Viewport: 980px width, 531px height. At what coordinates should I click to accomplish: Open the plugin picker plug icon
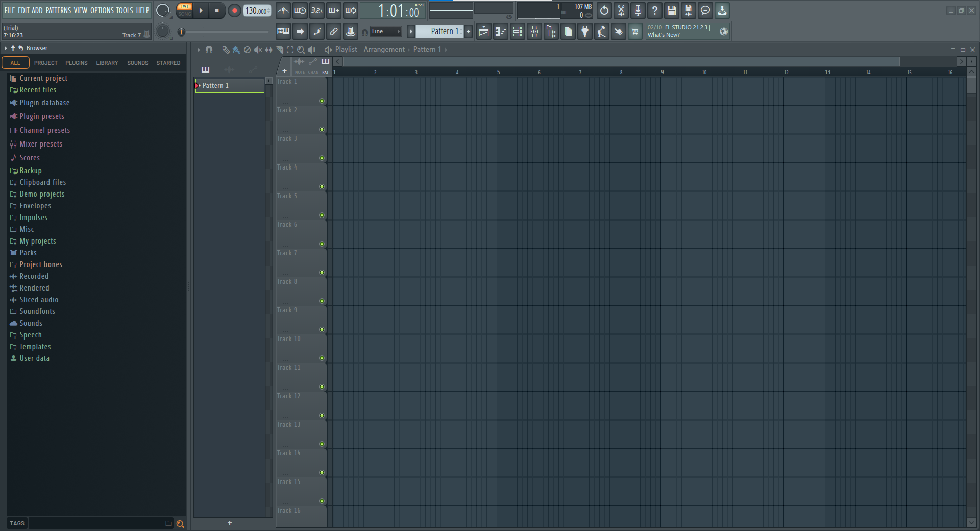[585, 31]
